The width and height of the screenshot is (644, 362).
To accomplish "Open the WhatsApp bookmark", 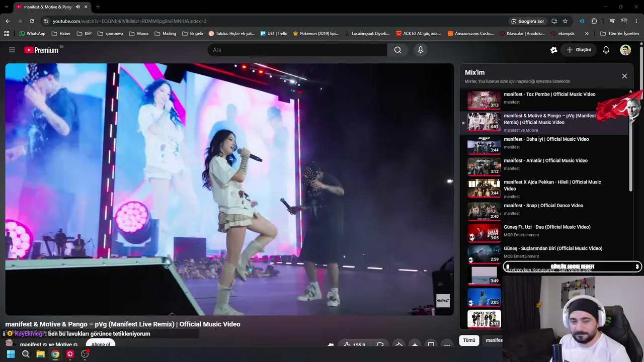I will click(32, 34).
